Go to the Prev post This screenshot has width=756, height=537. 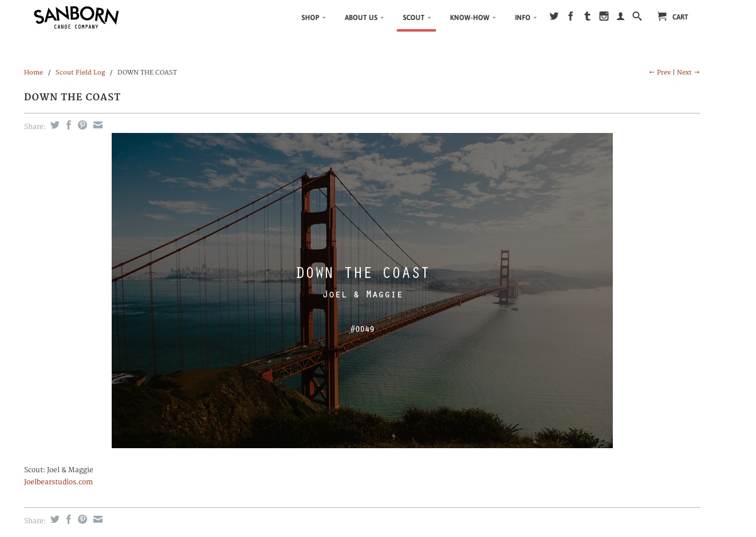(x=660, y=72)
